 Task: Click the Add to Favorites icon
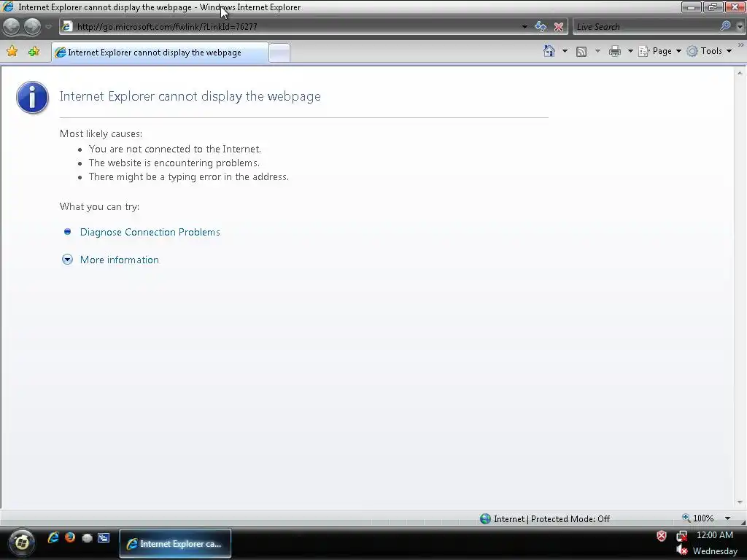34,52
